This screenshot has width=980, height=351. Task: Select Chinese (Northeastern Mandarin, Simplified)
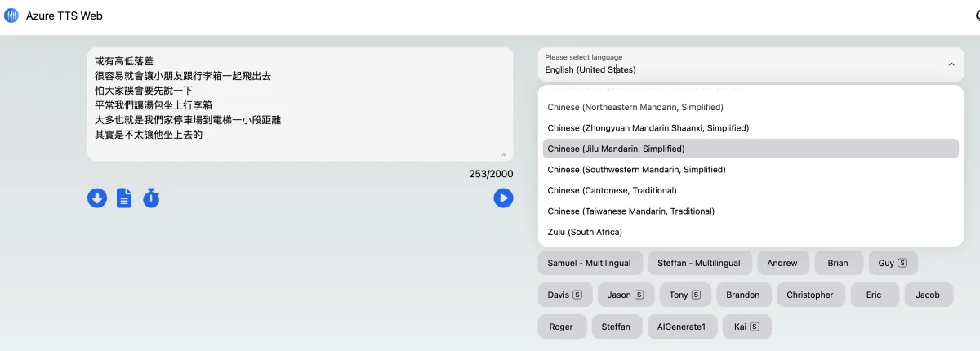coord(635,107)
